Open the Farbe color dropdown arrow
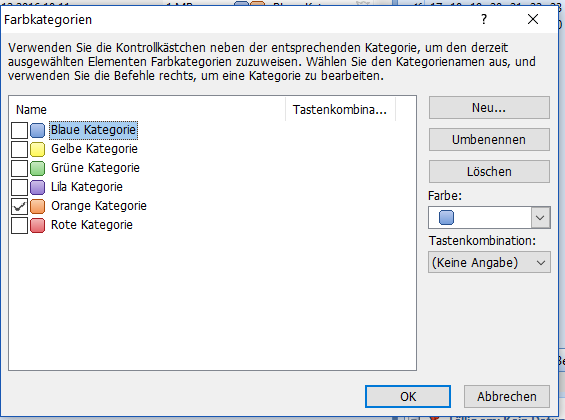The width and height of the screenshot is (565, 420). coord(540,218)
